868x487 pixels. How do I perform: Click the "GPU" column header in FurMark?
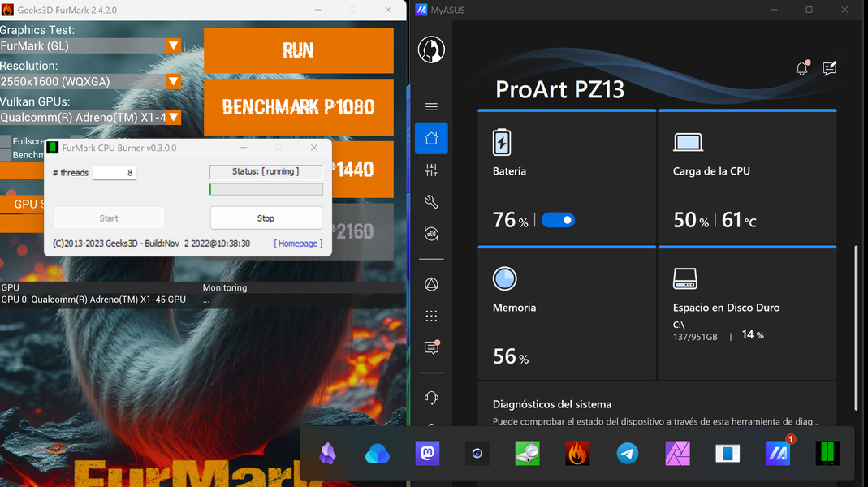(x=10, y=288)
